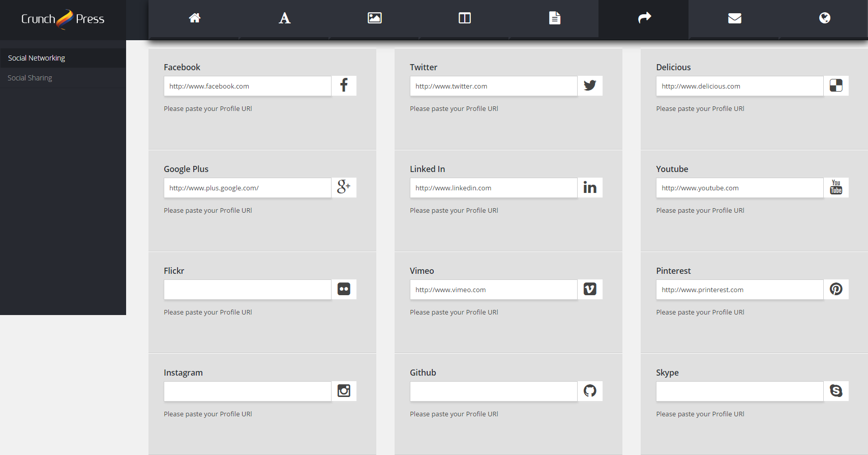The height and width of the screenshot is (455, 868).
Task: Click the Flickr dots icon
Action: [x=344, y=289]
